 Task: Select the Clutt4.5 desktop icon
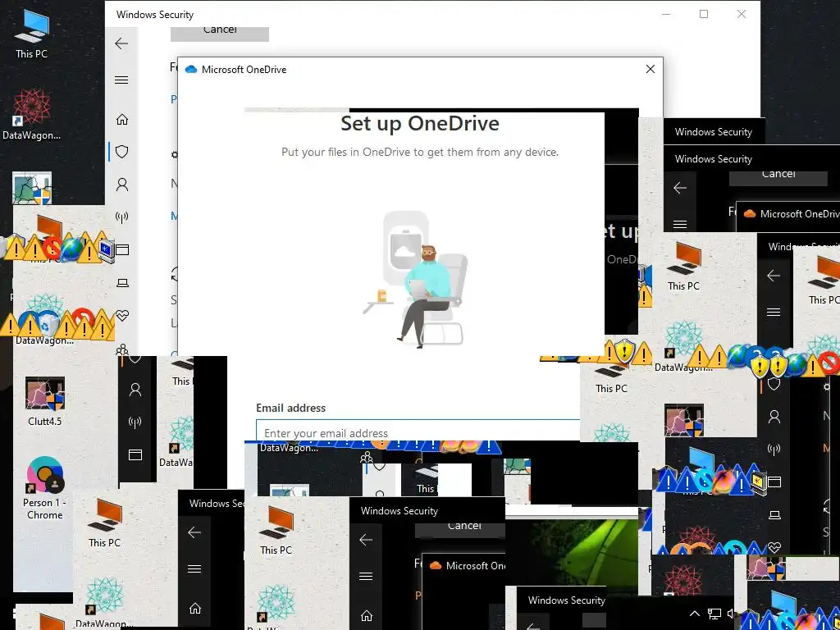click(x=45, y=401)
